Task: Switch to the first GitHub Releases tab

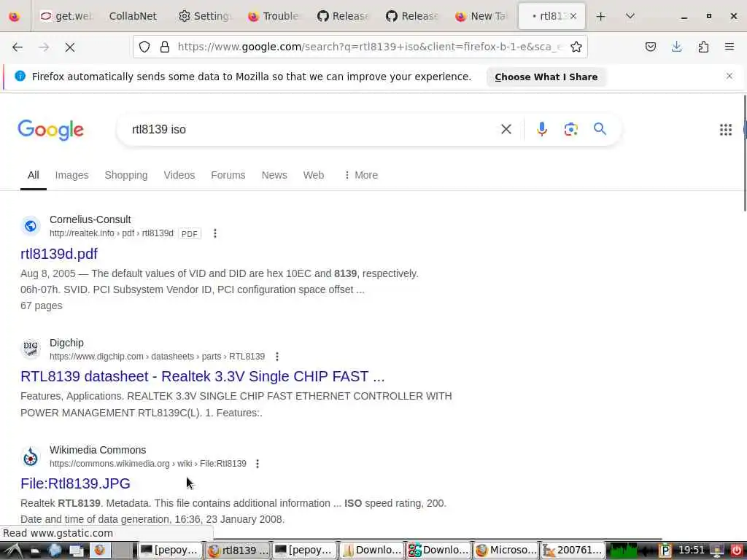Action: click(343, 16)
